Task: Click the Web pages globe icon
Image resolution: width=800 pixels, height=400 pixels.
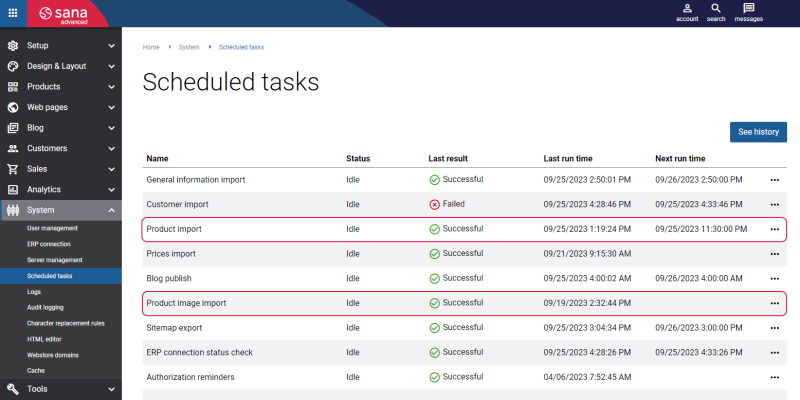Action: [x=13, y=107]
